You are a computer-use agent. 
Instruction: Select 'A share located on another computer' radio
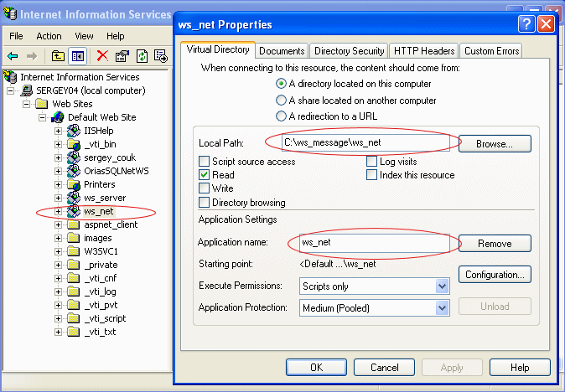[281, 101]
